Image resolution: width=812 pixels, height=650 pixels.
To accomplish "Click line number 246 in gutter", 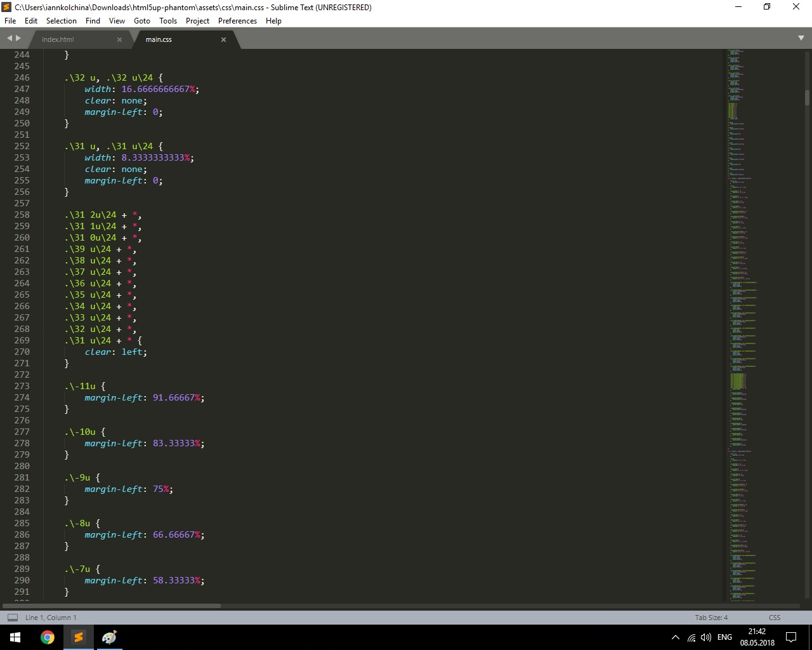I will pos(22,77).
